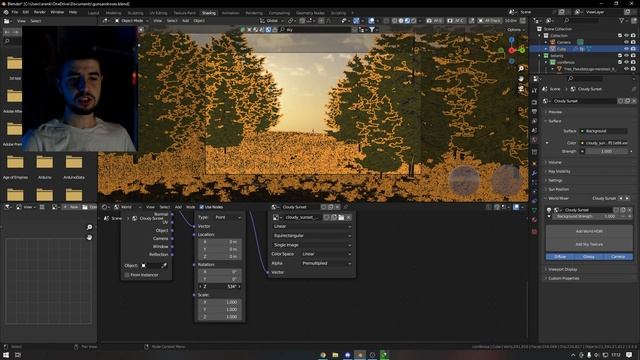Disable Cube in renders camera icon
This screenshot has height=360, width=640.
pos(633,49)
